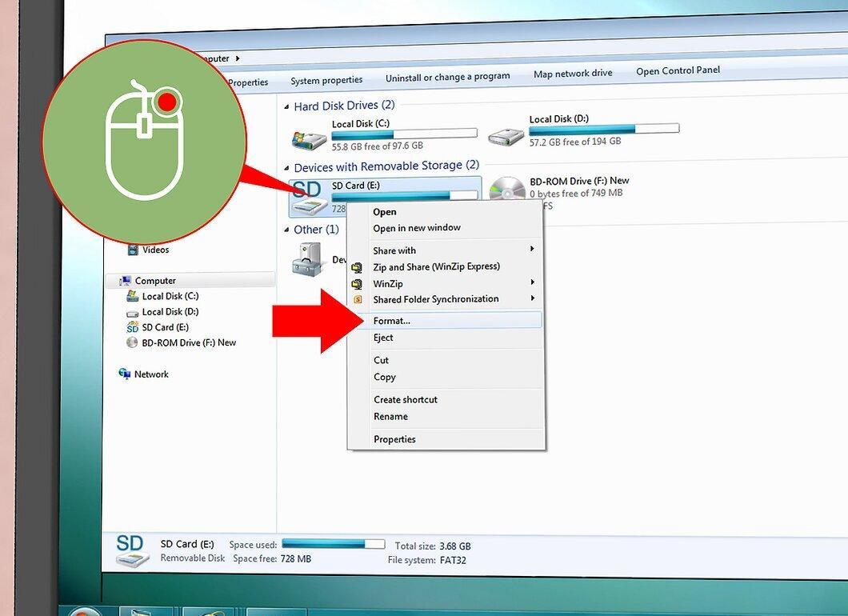Select the Local Disk (C:) drive icon
The width and height of the screenshot is (848, 616).
point(309,141)
